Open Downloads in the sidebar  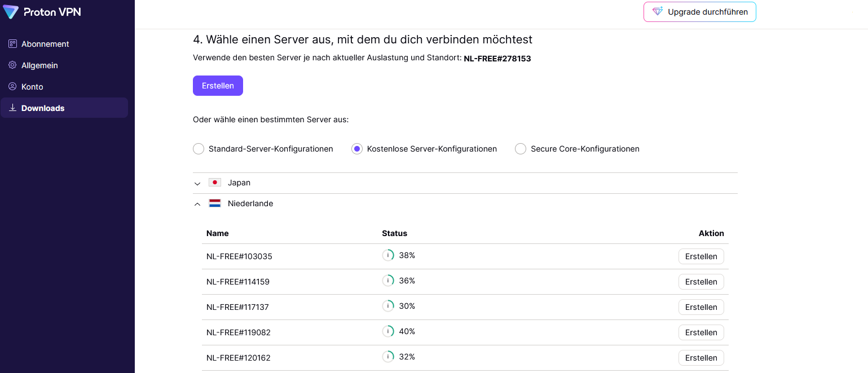tap(64, 108)
